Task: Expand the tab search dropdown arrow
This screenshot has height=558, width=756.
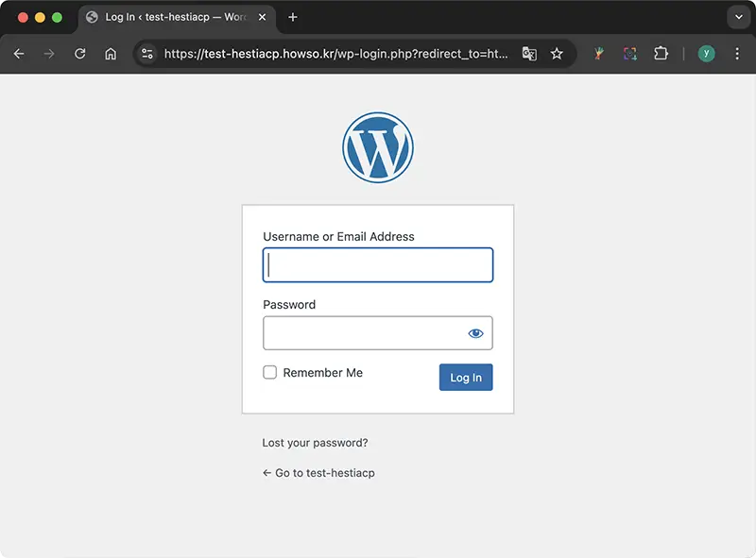Action: tap(739, 17)
